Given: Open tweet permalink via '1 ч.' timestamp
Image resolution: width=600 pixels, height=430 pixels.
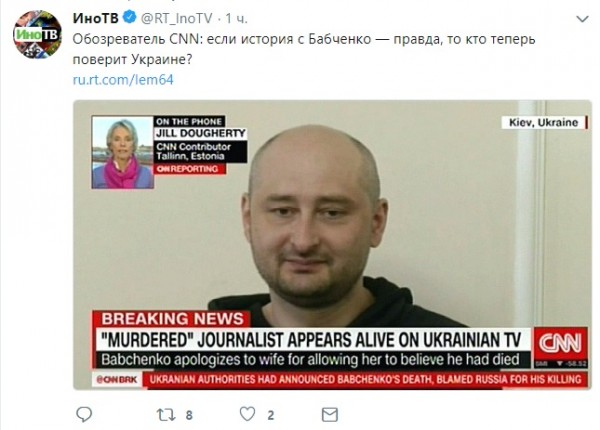Looking at the screenshot, I should (x=236, y=18).
